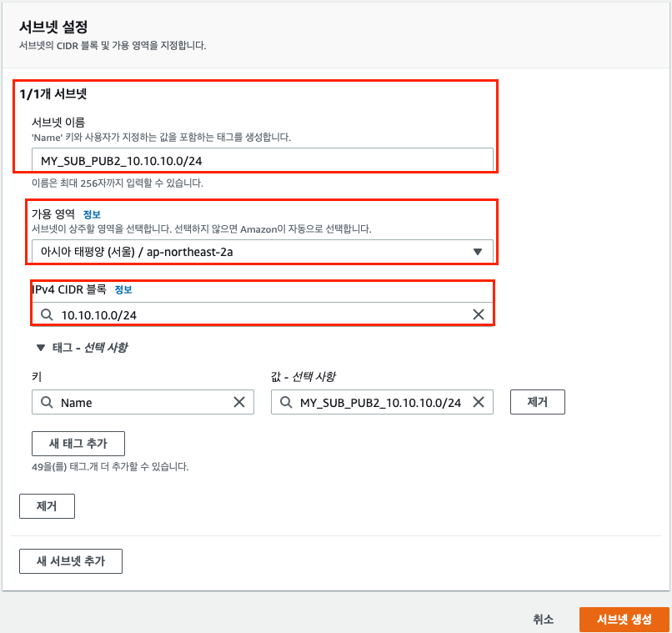This screenshot has height=633, width=672.
Task: Open the availability zone dropdown
Action: pyautogui.click(x=263, y=252)
